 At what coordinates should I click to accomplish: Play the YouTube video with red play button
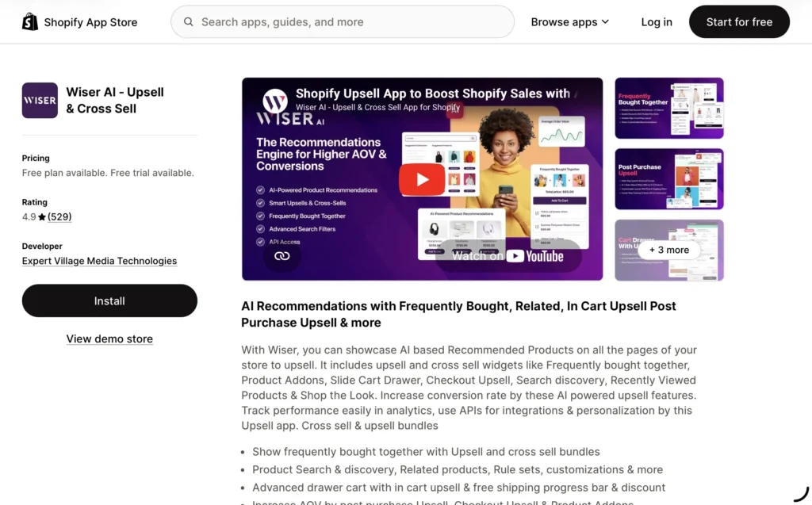click(x=422, y=179)
